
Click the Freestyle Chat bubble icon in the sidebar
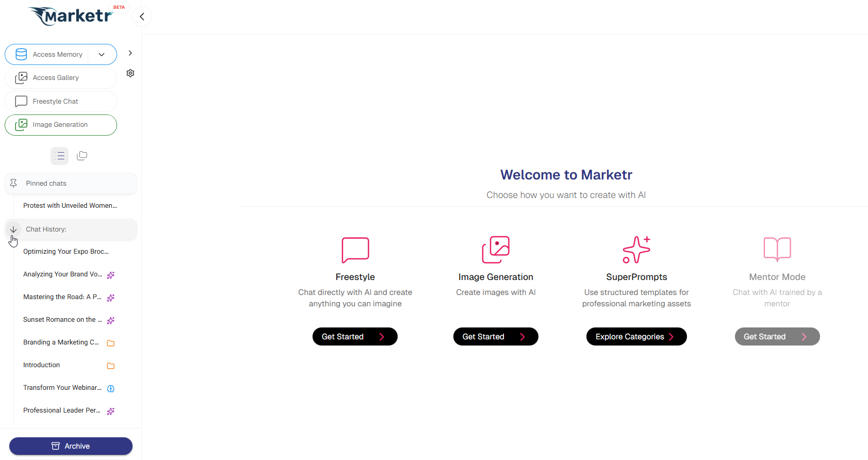(21, 101)
